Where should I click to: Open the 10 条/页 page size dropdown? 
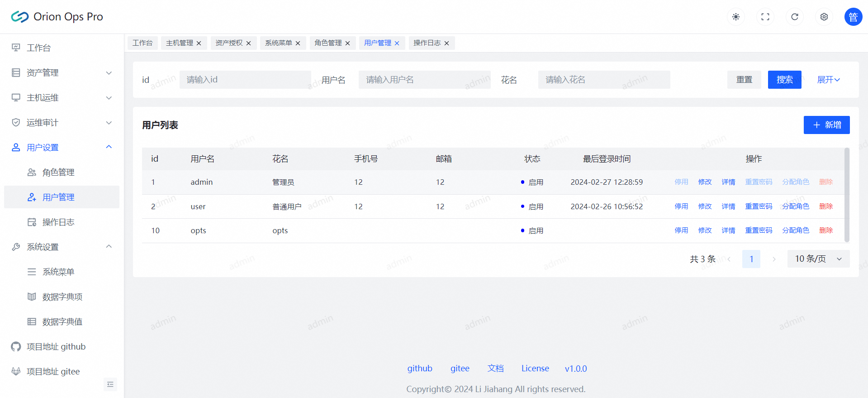click(x=818, y=259)
